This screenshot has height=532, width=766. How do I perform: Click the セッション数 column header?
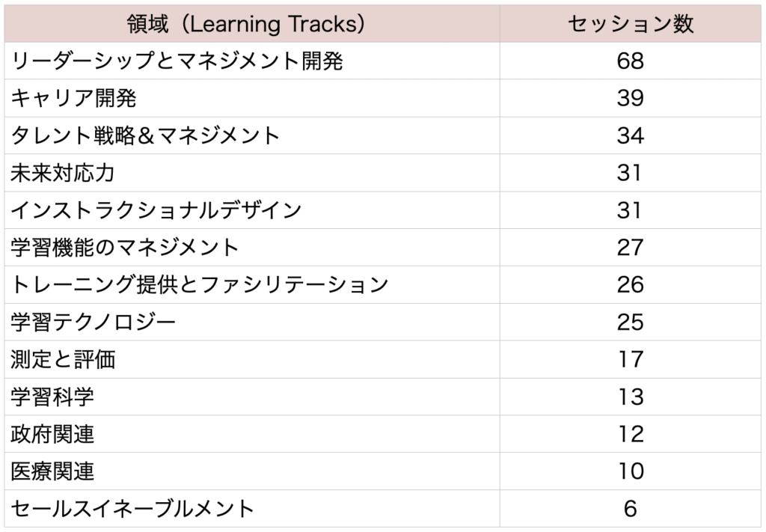[x=630, y=23]
